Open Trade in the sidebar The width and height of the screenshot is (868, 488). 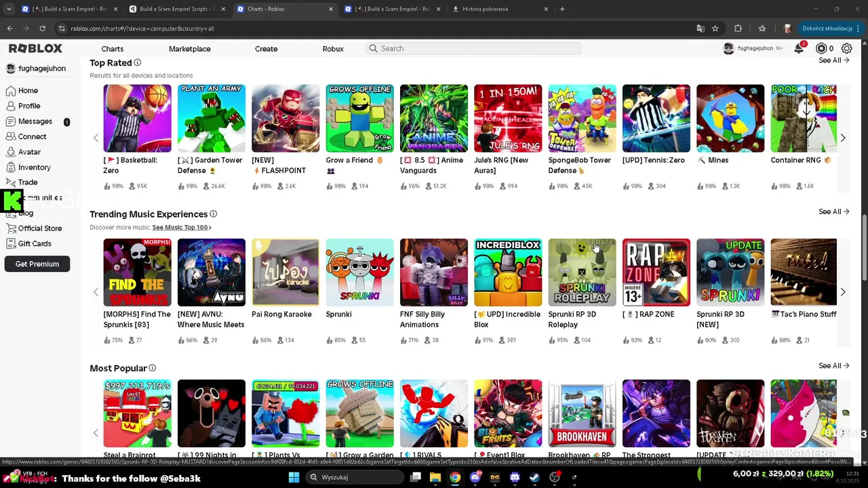pos(22,182)
